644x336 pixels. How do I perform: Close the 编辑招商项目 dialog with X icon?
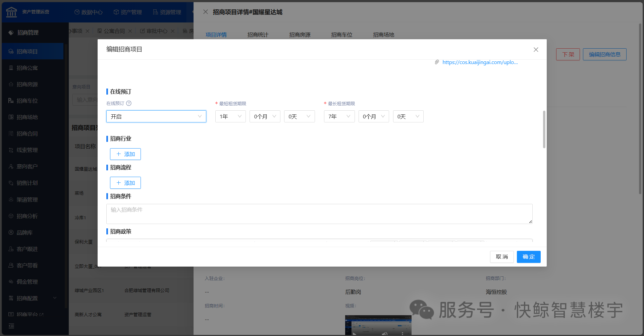click(x=536, y=50)
